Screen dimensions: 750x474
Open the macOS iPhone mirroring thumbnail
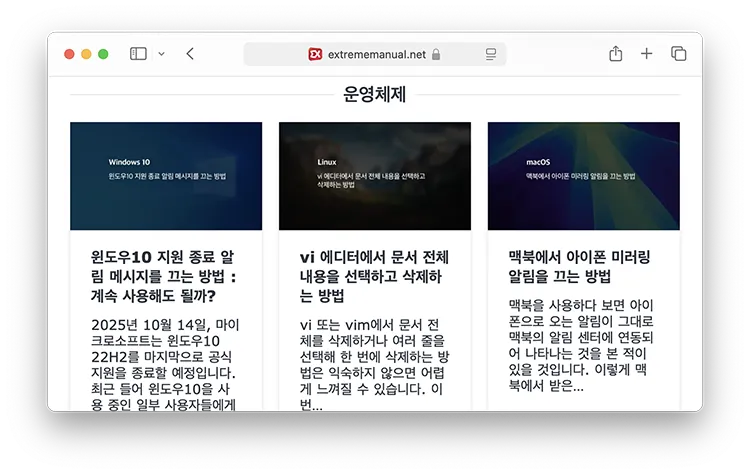[584, 176]
